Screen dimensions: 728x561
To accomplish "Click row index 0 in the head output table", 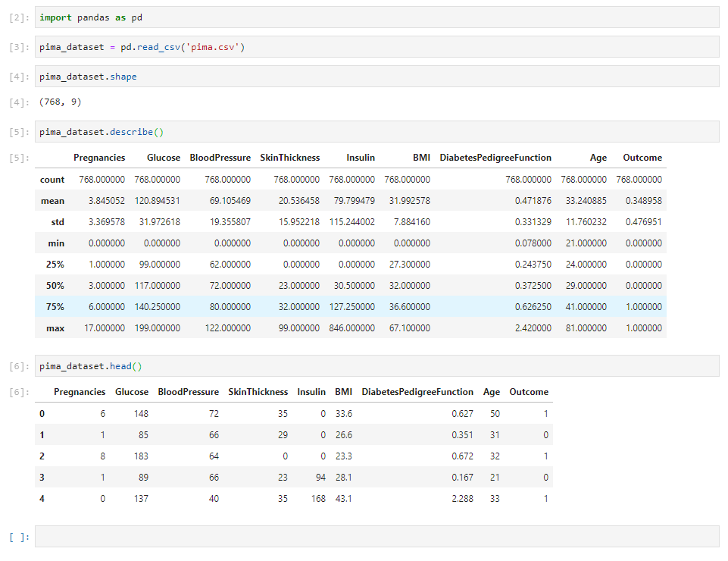I will (42, 413).
